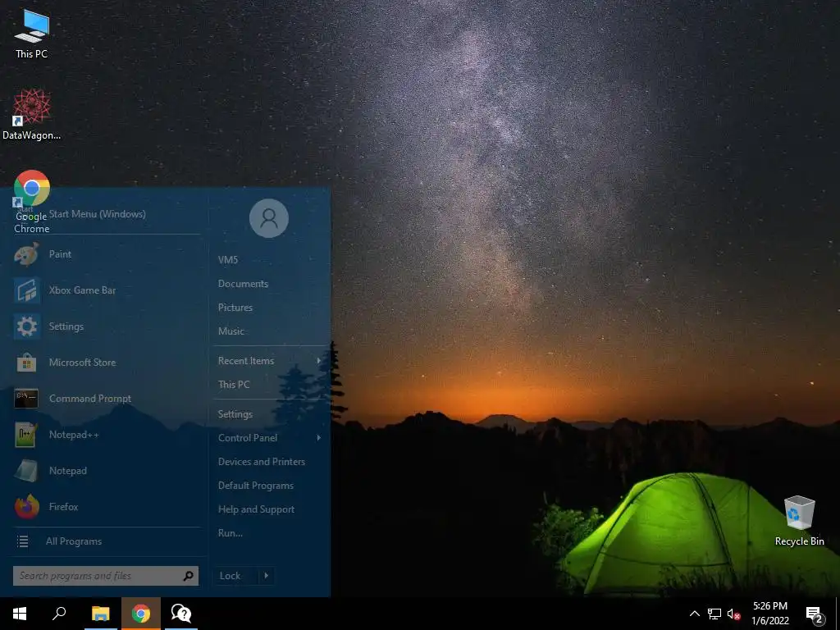This screenshot has height=630, width=840.
Task: Open the taskbar clock and date
Action: (769, 614)
